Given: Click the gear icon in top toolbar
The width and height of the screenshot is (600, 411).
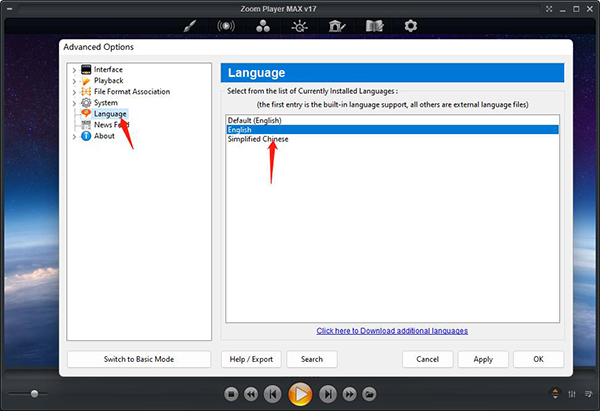Looking at the screenshot, I should coord(411,26).
